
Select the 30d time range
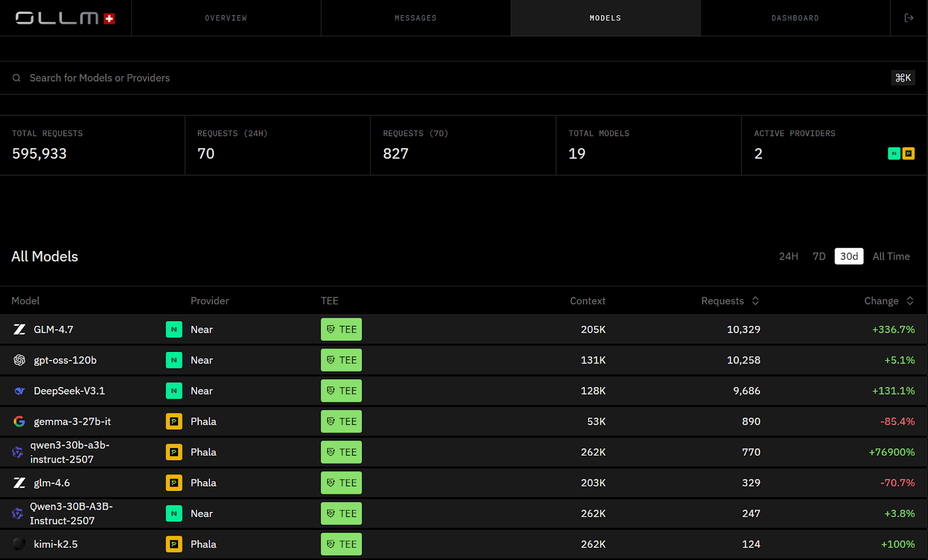point(849,256)
